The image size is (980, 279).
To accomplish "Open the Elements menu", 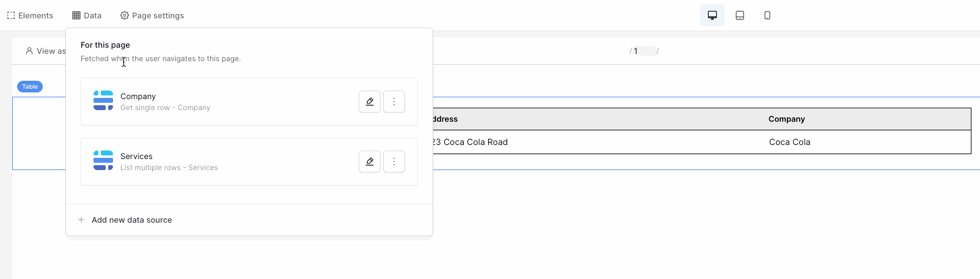I will pyautogui.click(x=30, y=15).
